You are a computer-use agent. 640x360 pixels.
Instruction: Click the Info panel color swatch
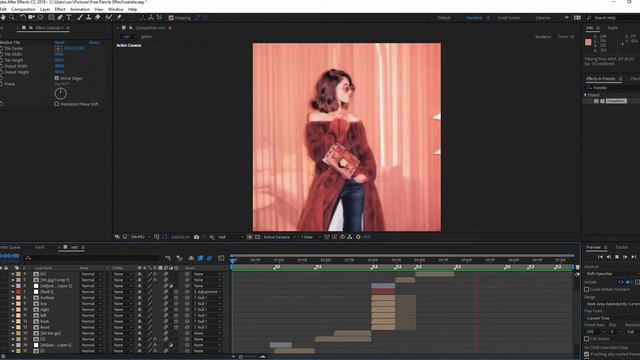pos(588,42)
